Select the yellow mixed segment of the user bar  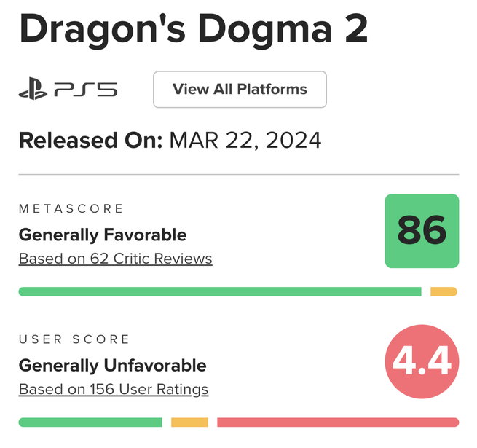(x=189, y=423)
